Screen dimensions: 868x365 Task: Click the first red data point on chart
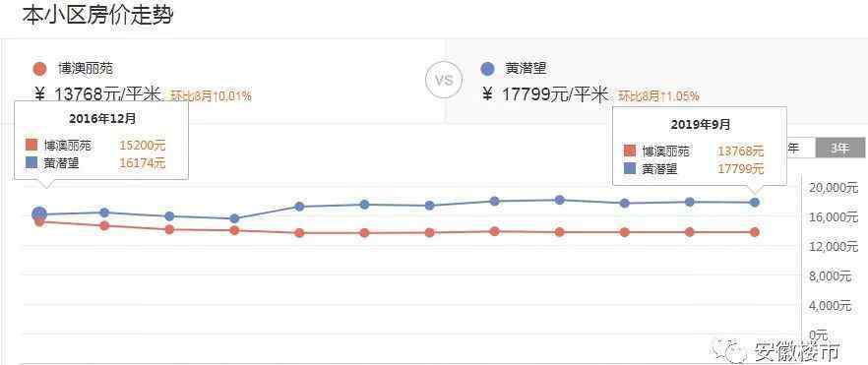pyautogui.click(x=39, y=221)
